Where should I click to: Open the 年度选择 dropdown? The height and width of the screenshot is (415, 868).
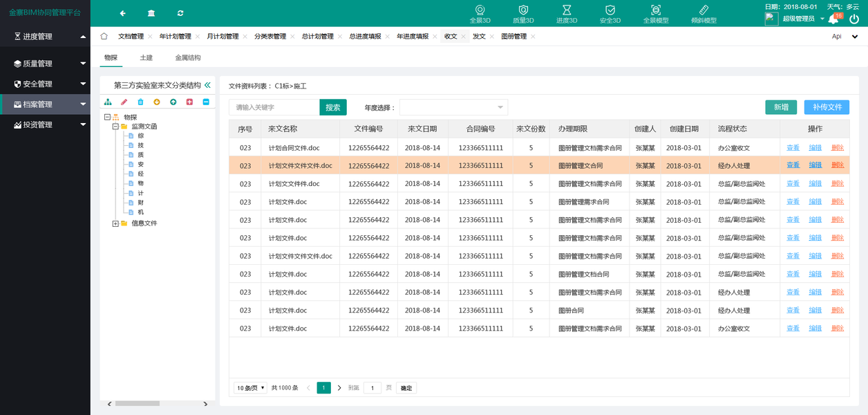(453, 107)
